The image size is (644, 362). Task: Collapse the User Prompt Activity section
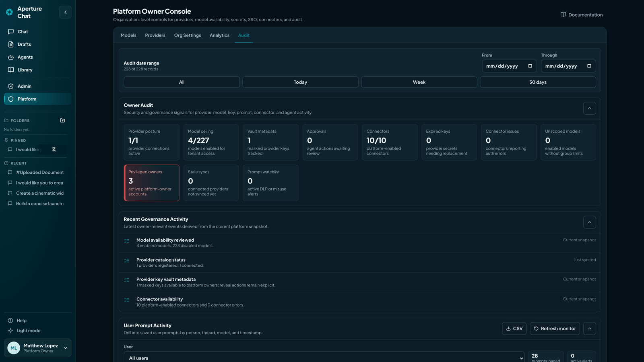pos(589,329)
